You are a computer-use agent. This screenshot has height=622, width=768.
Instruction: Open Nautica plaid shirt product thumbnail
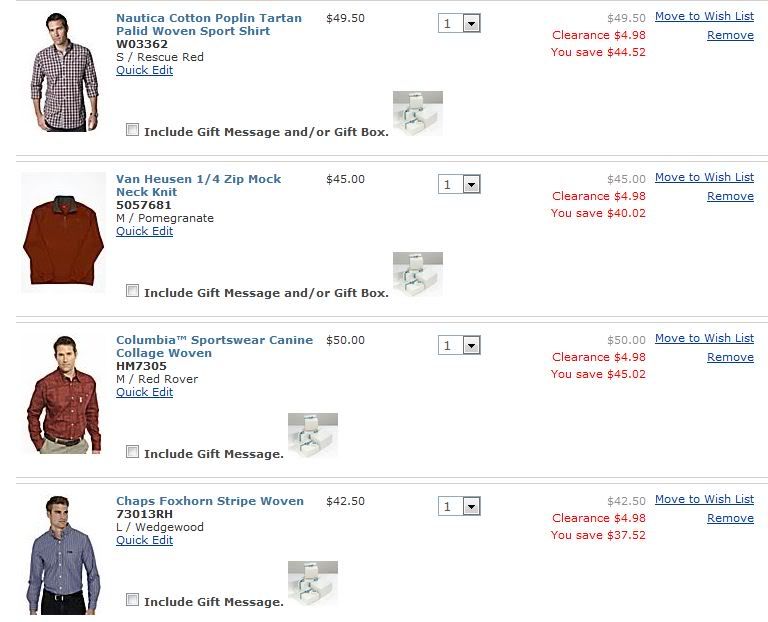(x=64, y=72)
